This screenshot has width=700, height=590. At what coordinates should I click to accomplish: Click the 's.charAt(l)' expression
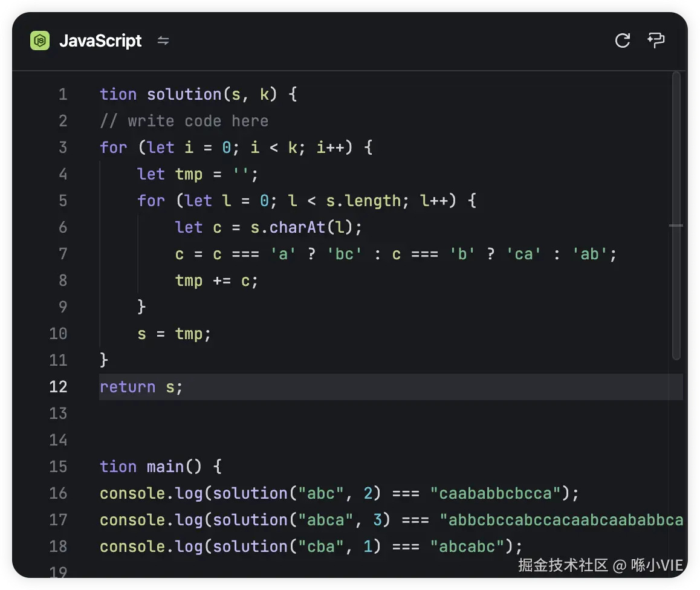297,227
